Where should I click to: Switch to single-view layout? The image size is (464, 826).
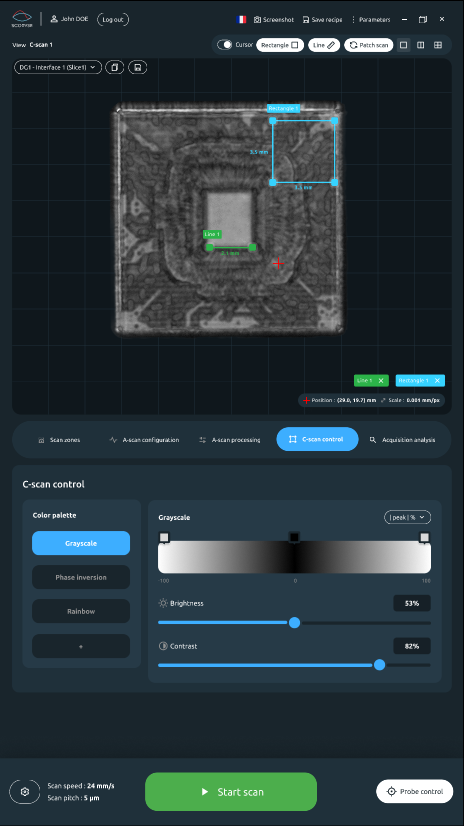point(403,45)
